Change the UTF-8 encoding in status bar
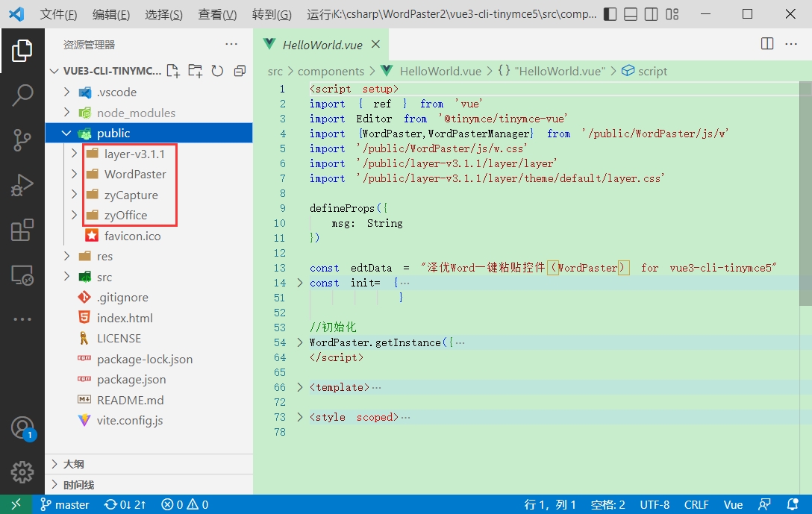 point(655,504)
